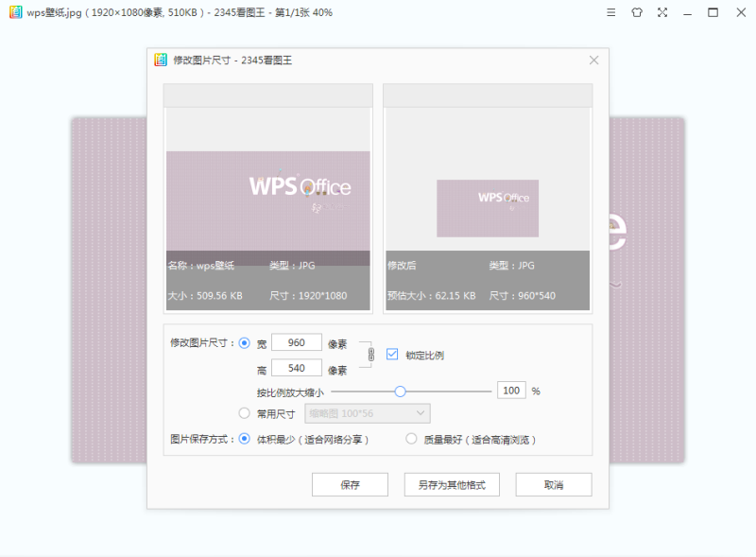This screenshot has width=756, height=557.
Task: Click the 按比例放大缩小 slider handle
Action: (400, 392)
